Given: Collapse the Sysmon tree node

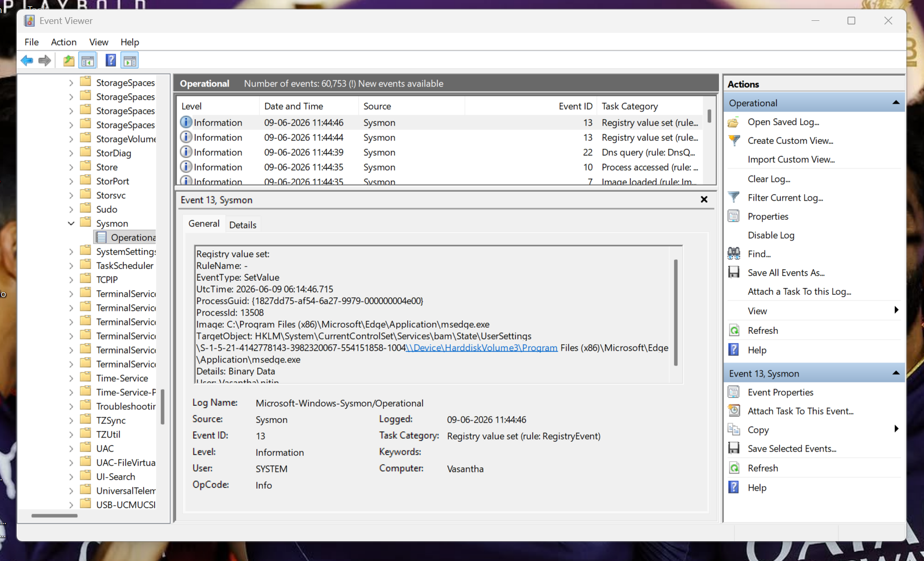Looking at the screenshot, I should tap(71, 223).
